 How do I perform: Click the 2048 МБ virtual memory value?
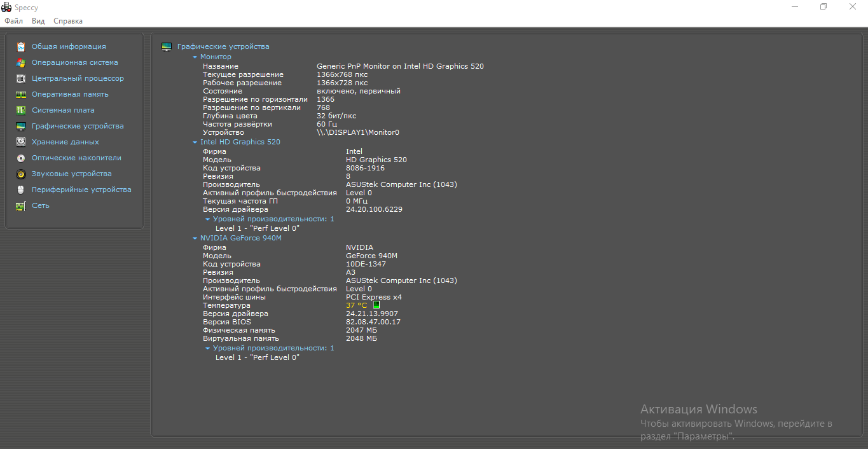[x=361, y=338]
